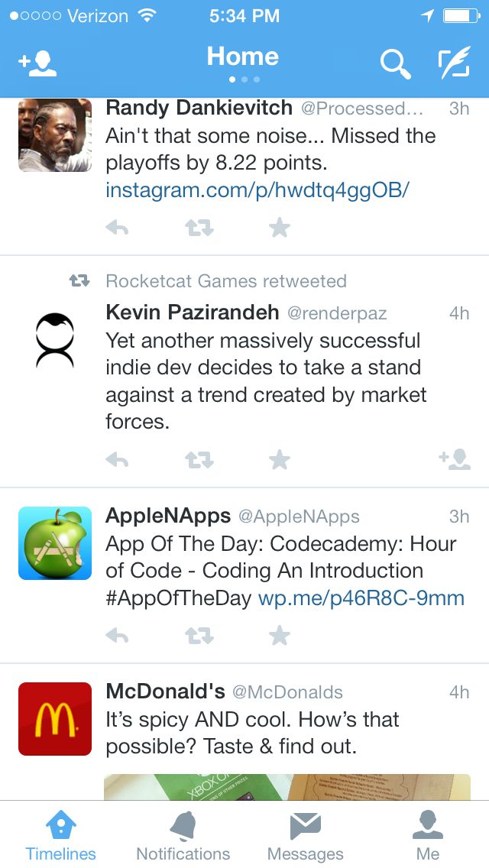Open the wp.me/p46R8C-9mm link
The width and height of the screenshot is (489, 868).
click(x=361, y=598)
